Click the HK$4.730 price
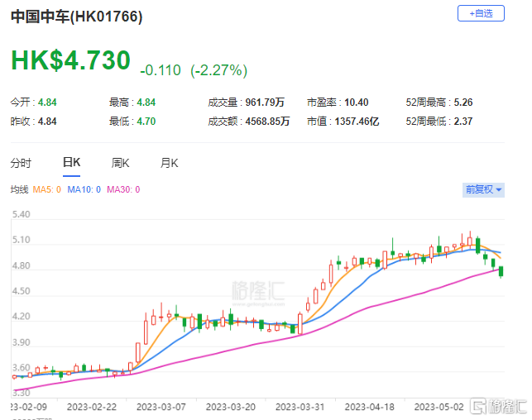Screen dimensions: 532x420 tap(70, 60)
